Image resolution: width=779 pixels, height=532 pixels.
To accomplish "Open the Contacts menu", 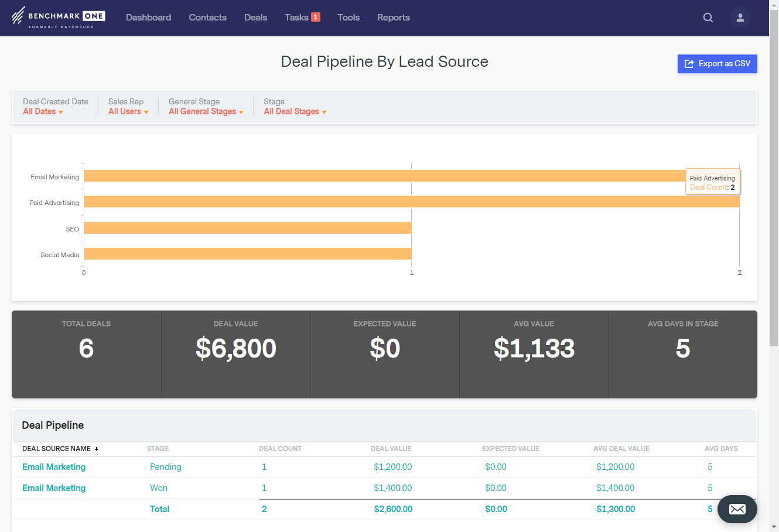I will click(207, 18).
